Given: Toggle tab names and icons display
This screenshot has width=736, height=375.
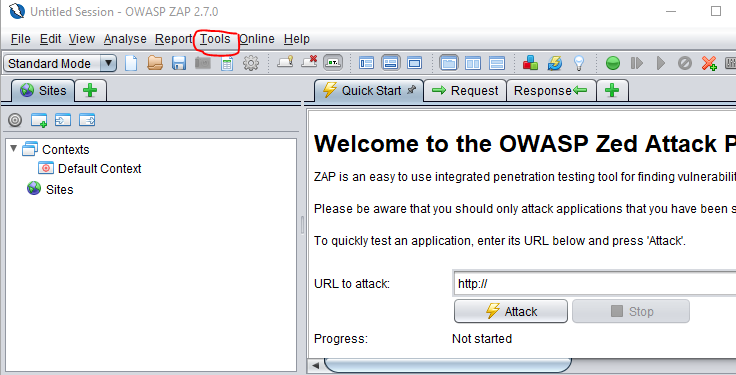Looking at the screenshot, I should [333, 62].
